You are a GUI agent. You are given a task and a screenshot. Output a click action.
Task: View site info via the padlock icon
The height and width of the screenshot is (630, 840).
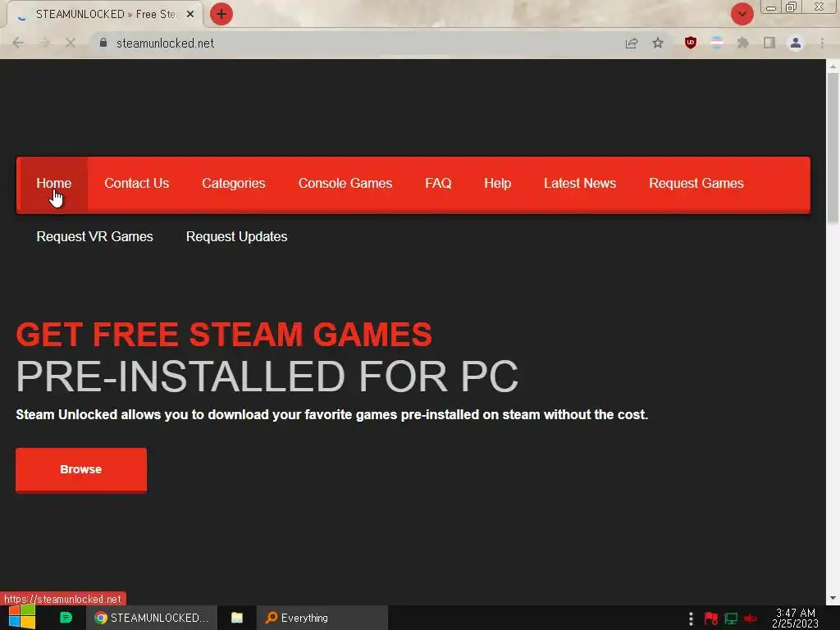[103, 43]
